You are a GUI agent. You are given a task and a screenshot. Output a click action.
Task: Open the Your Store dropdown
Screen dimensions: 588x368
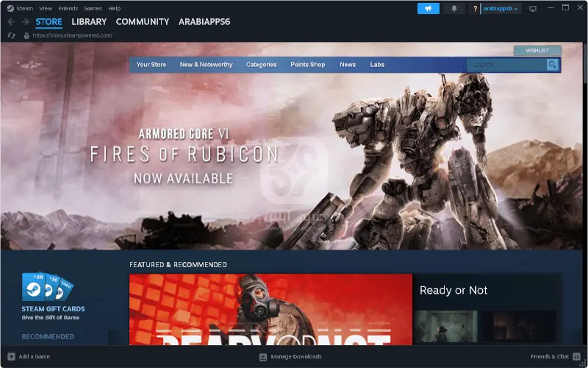pos(151,65)
